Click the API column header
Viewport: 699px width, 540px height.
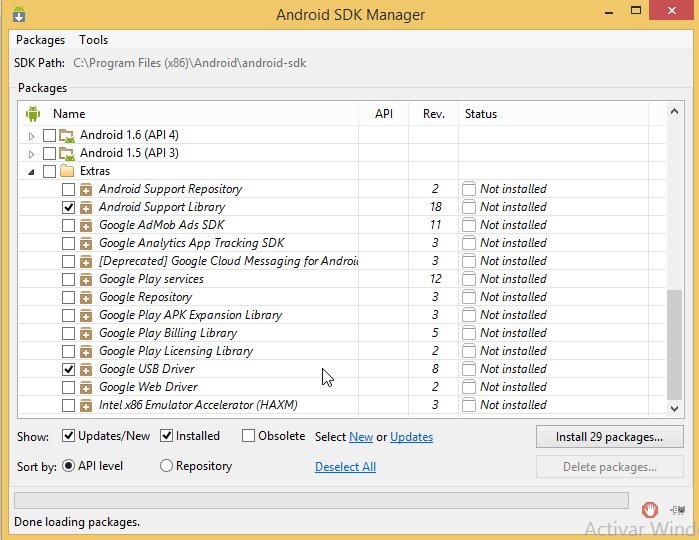click(x=383, y=114)
